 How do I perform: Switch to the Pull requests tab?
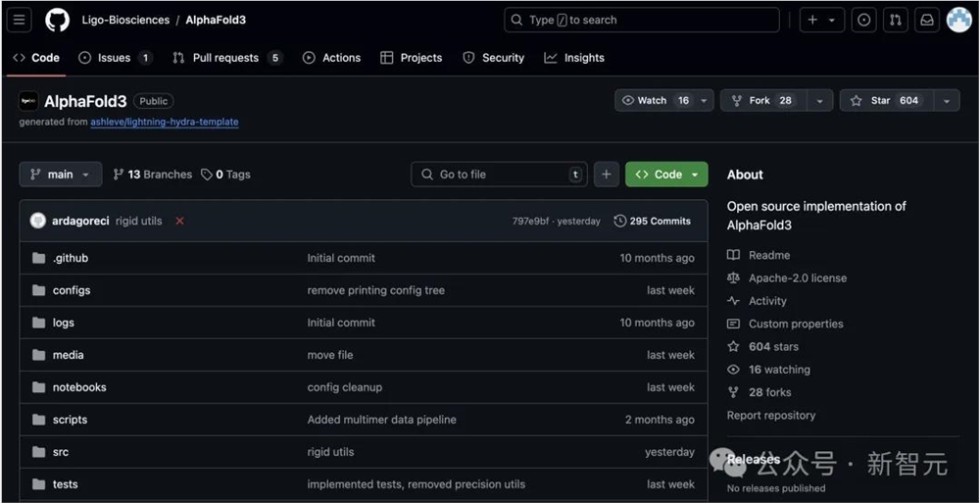(x=227, y=58)
